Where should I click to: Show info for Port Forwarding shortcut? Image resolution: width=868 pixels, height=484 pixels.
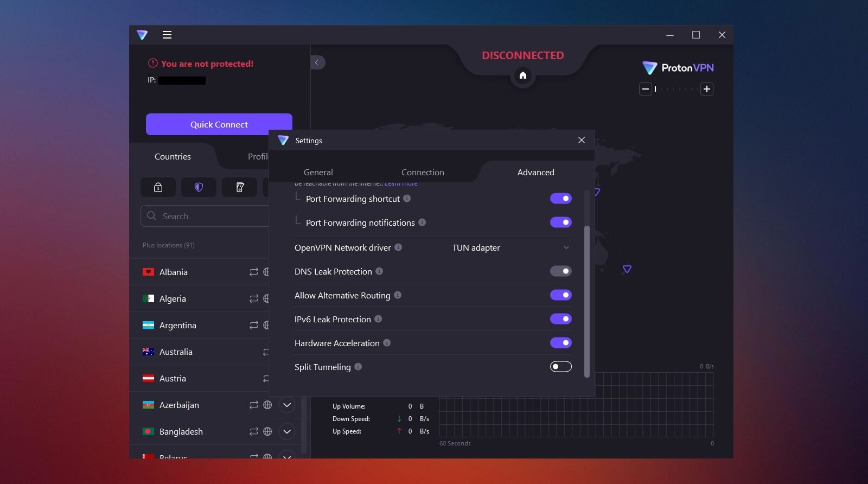tap(407, 199)
